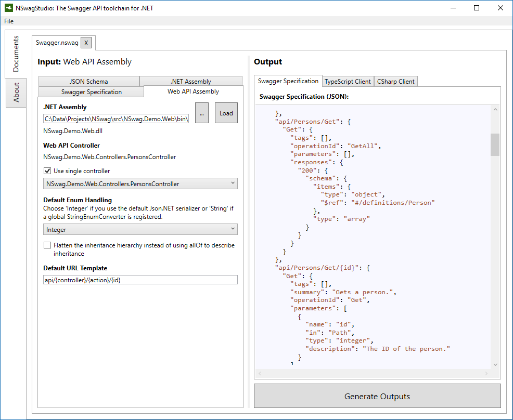Switch to the TypeScript Client output tab
The height and width of the screenshot is (420, 513).
pos(348,82)
